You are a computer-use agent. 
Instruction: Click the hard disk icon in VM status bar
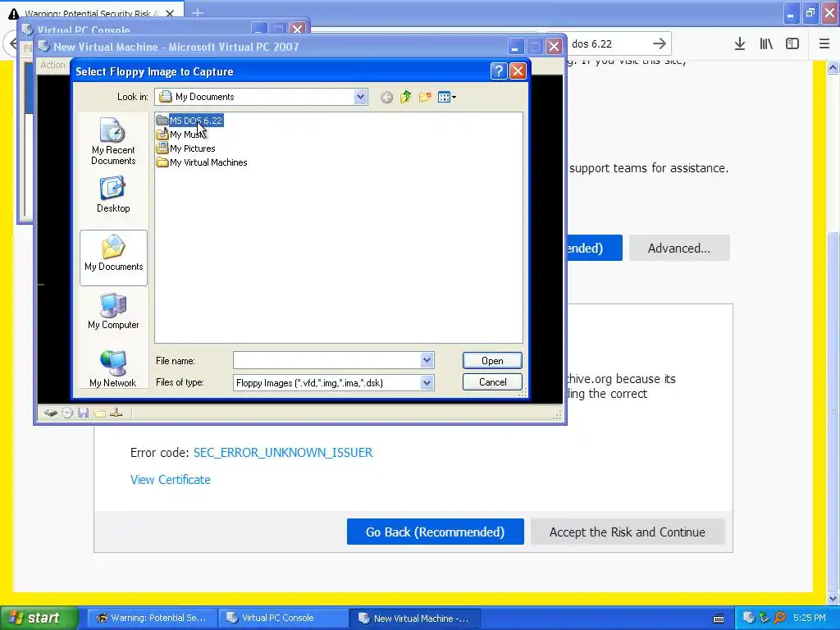point(51,413)
